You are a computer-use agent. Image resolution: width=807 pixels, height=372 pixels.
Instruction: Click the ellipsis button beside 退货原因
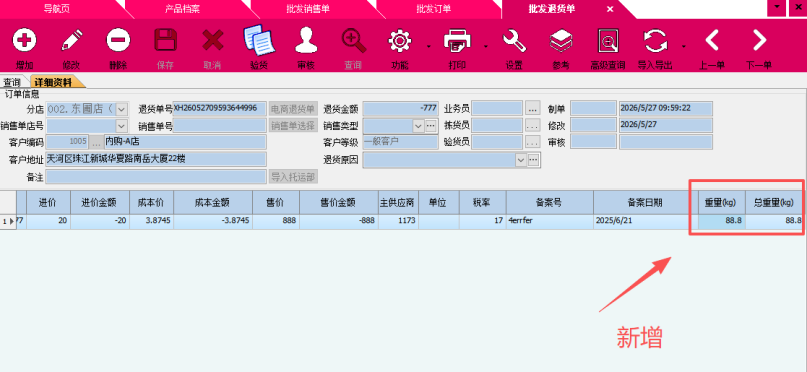[x=534, y=161]
